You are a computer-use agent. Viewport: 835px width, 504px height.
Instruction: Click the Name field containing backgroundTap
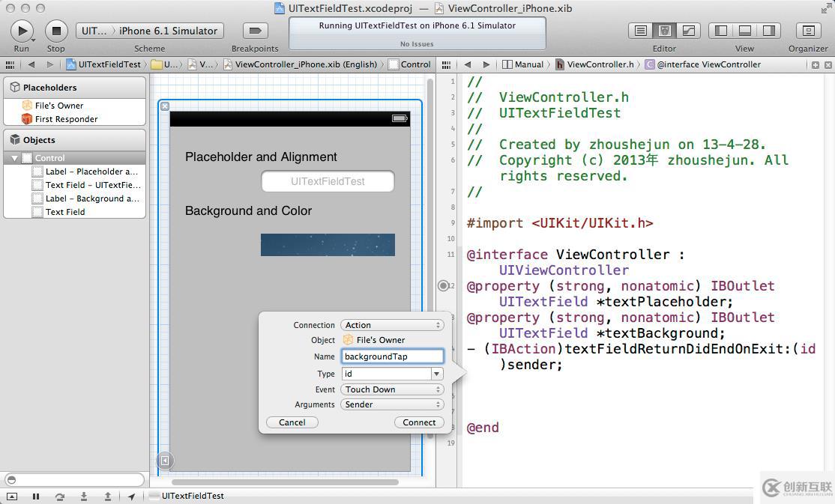point(392,356)
